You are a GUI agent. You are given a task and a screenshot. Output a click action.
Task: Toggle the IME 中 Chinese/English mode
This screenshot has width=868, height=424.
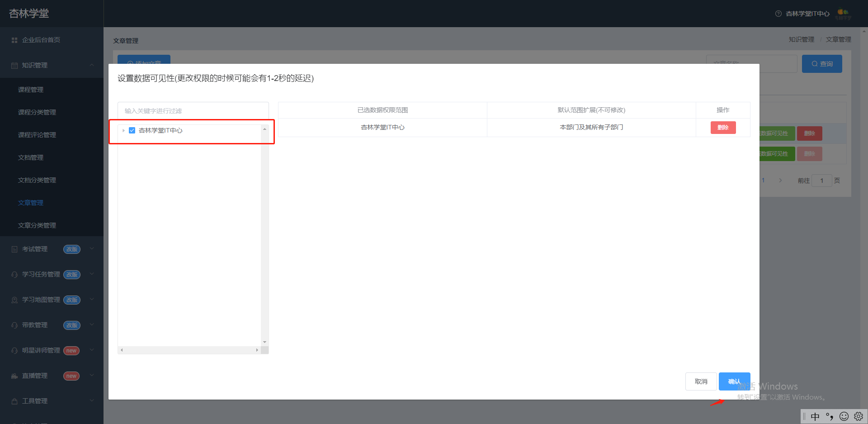[x=815, y=416]
